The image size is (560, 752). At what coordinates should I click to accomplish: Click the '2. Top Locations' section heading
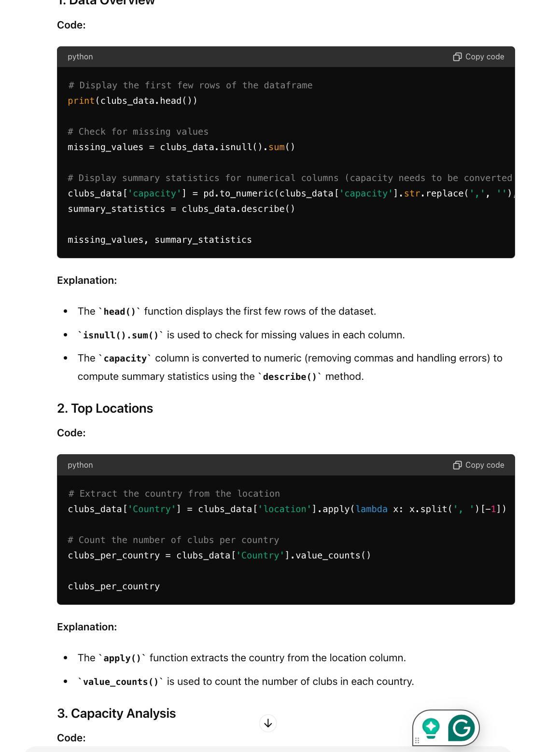105,408
